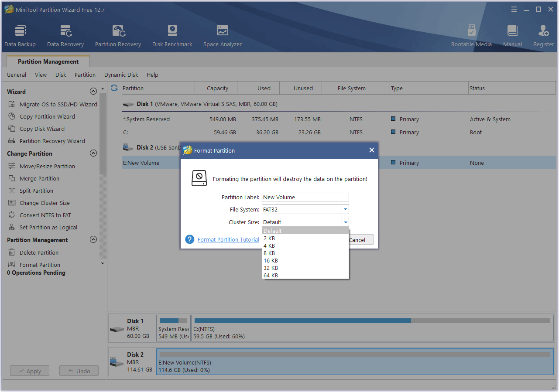Start the Disk Benchmark tool
This screenshot has width=559, height=392.
coord(172,36)
